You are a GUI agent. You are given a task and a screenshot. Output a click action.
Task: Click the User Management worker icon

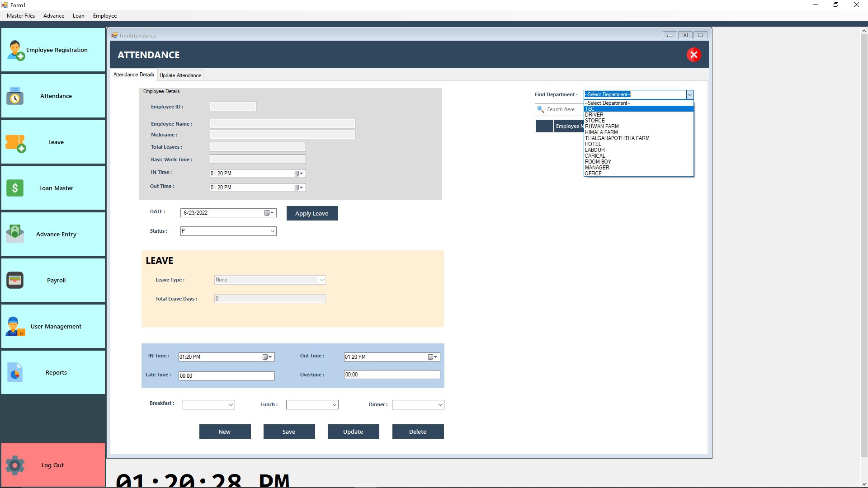(15, 326)
